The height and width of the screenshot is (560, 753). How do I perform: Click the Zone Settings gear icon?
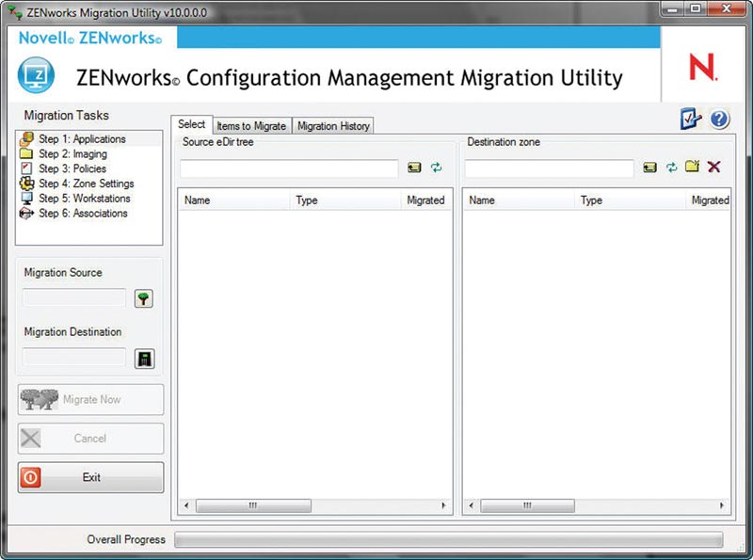(27, 184)
